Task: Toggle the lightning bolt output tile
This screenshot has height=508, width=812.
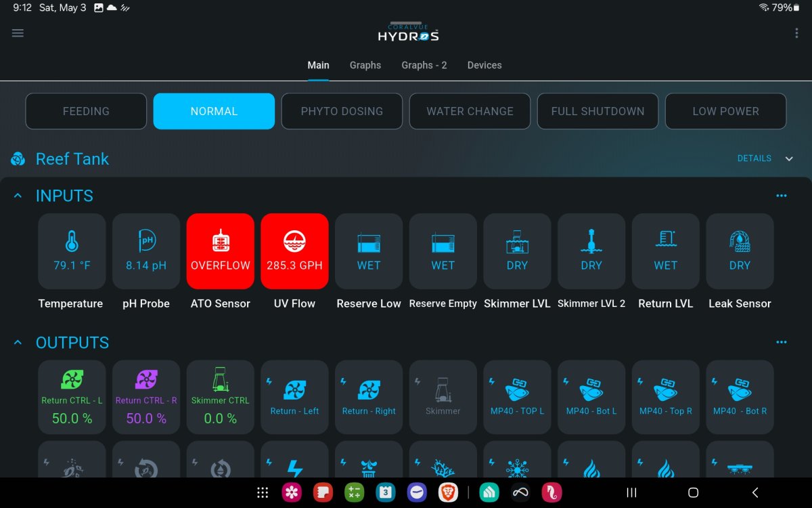Action: click(294, 459)
